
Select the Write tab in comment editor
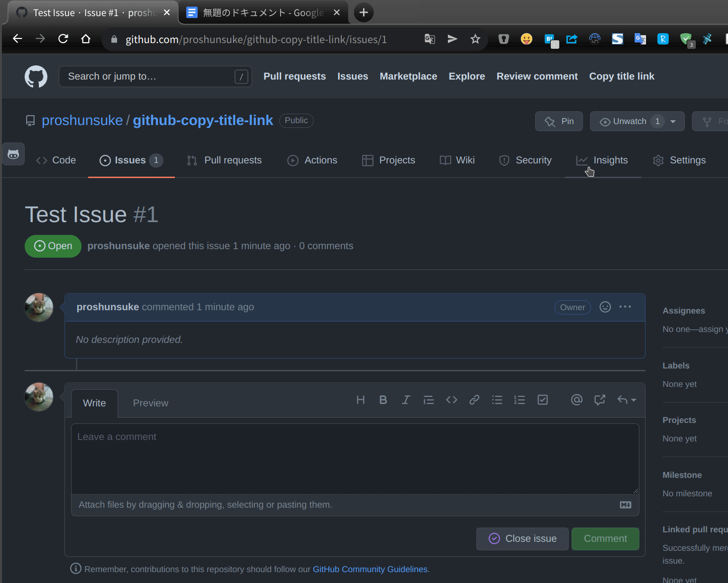[x=94, y=403]
